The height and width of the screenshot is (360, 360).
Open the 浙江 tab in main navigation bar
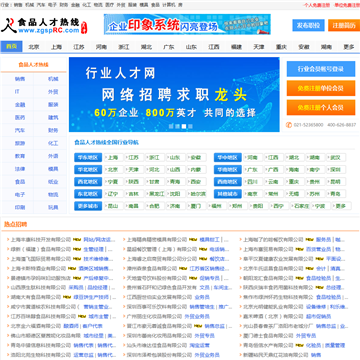click(124, 47)
